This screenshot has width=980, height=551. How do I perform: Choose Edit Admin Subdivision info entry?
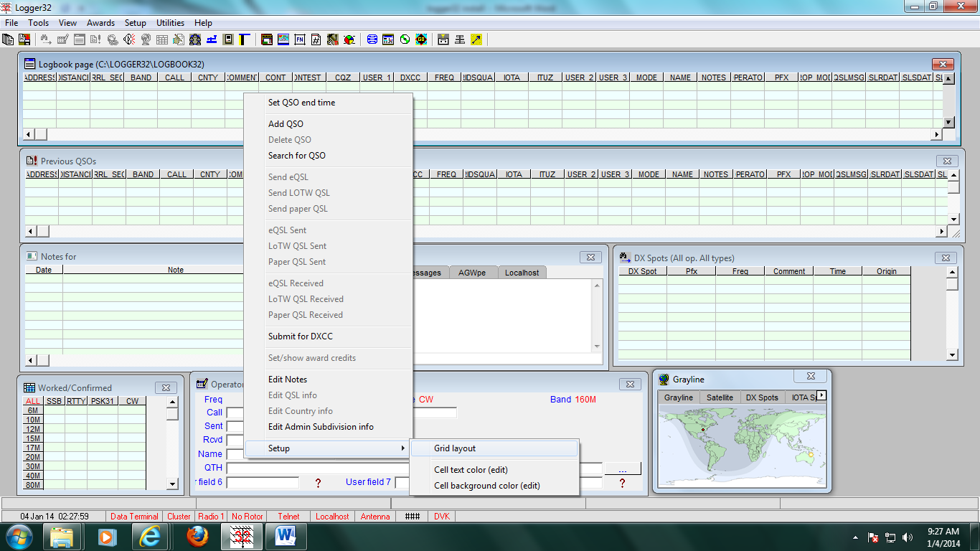329,427
